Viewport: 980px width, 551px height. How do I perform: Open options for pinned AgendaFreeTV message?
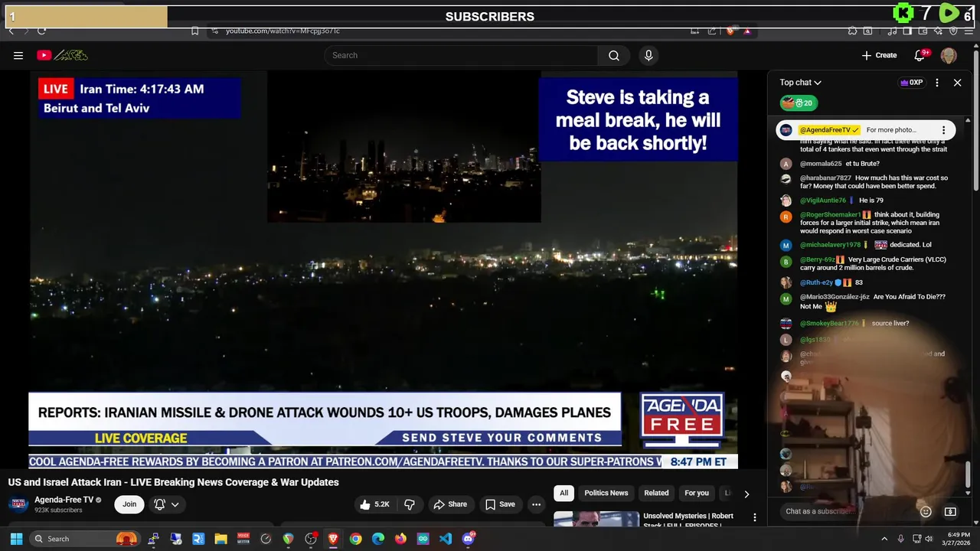[943, 130]
